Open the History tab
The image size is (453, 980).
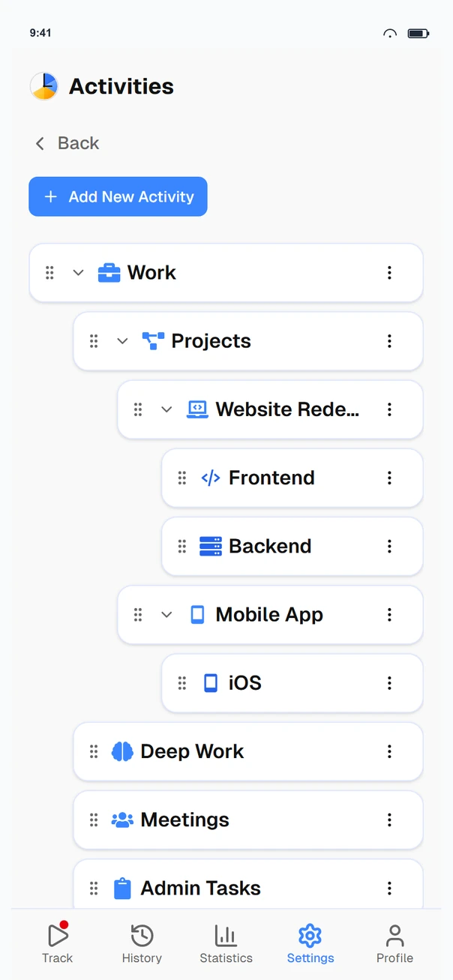point(142,943)
